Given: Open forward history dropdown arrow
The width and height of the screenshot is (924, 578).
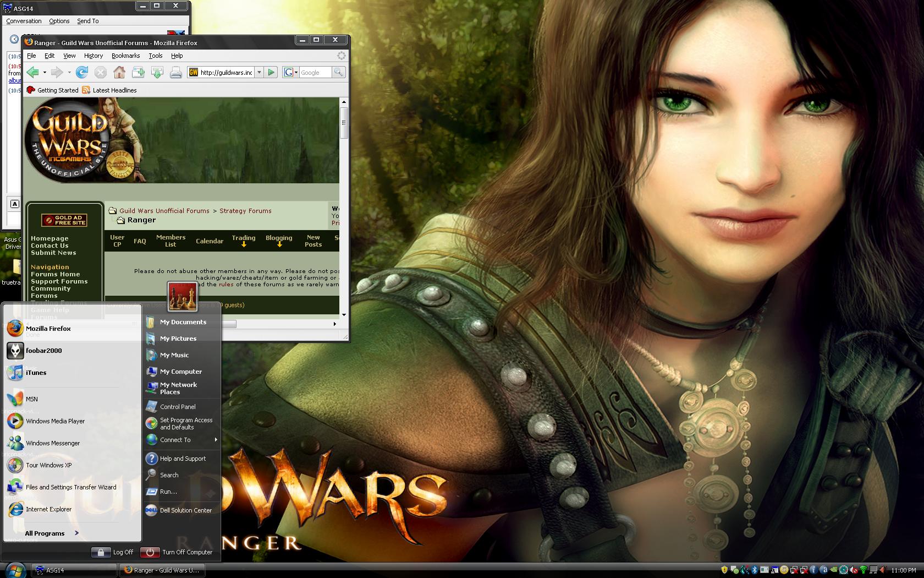Looking at the screenshot, I should click(x=69, y=72).
